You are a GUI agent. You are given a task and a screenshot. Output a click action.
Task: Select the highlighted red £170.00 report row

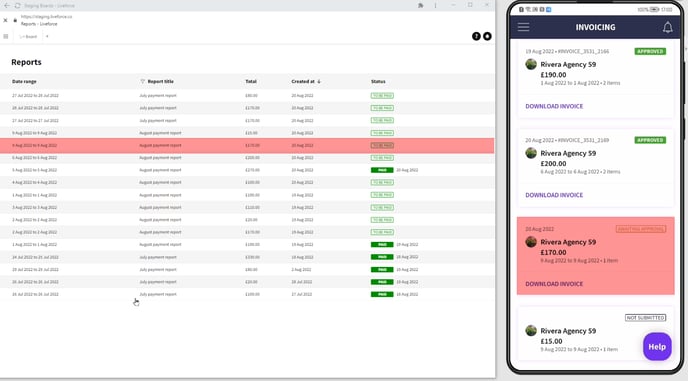pos(247,145)
